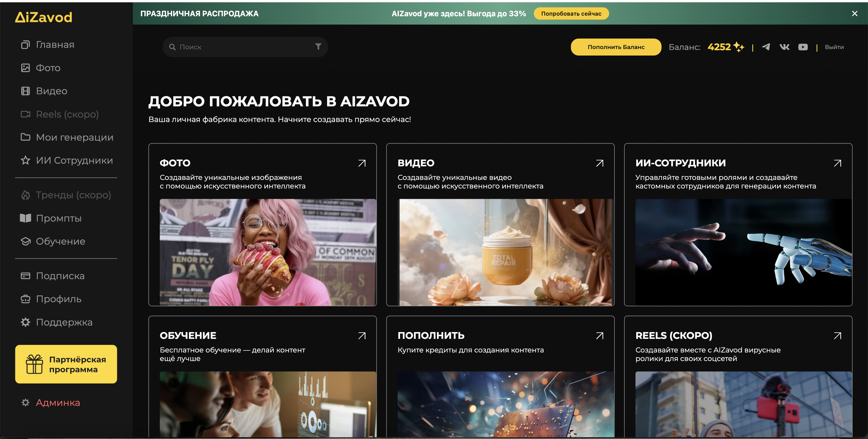The width and height of the screenshot is (868, 439).
Task: Click the Выйти logout link
Action: click(834, 47)
